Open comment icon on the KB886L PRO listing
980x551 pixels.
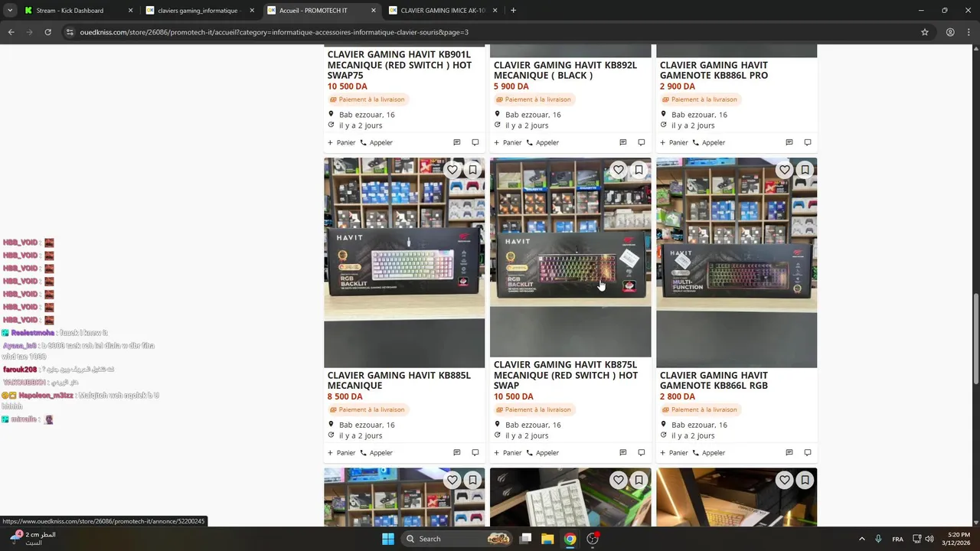[x=808, y=142]
